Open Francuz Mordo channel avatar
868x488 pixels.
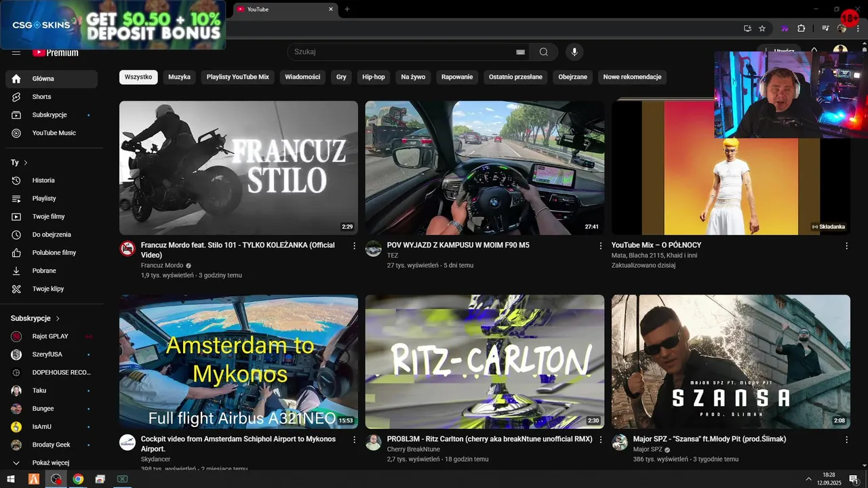(127, 249)
